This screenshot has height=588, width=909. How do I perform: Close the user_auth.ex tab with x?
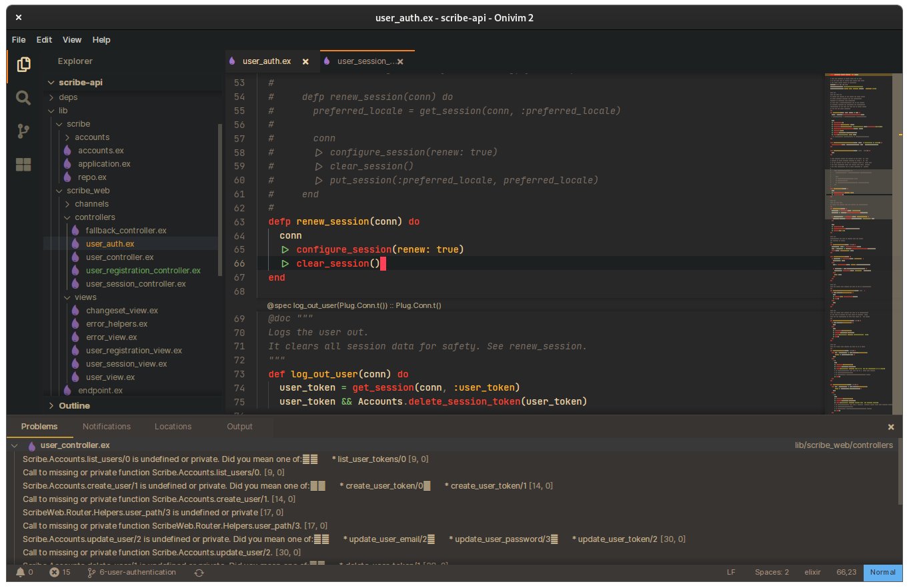(305, 61)
